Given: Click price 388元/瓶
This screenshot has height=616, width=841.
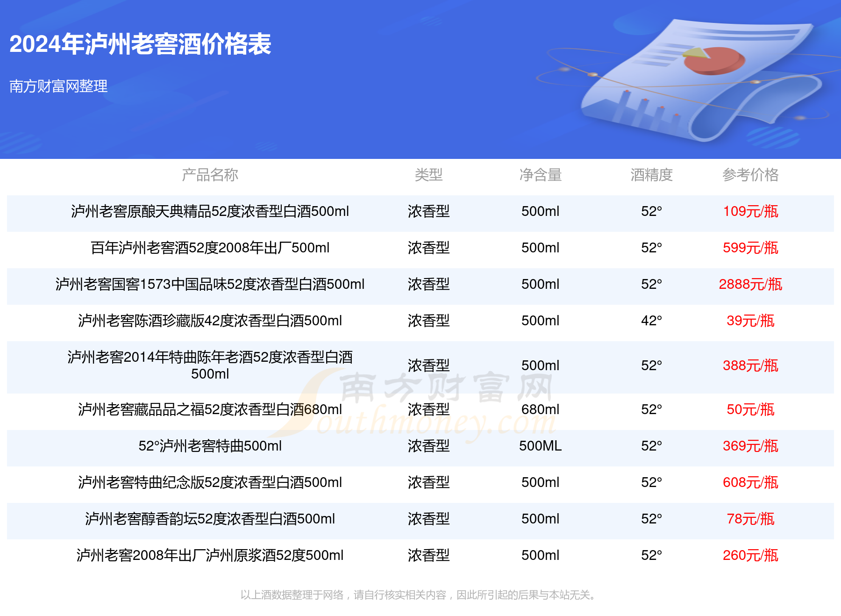Looking at the screenshot, I should coord(750,365).
